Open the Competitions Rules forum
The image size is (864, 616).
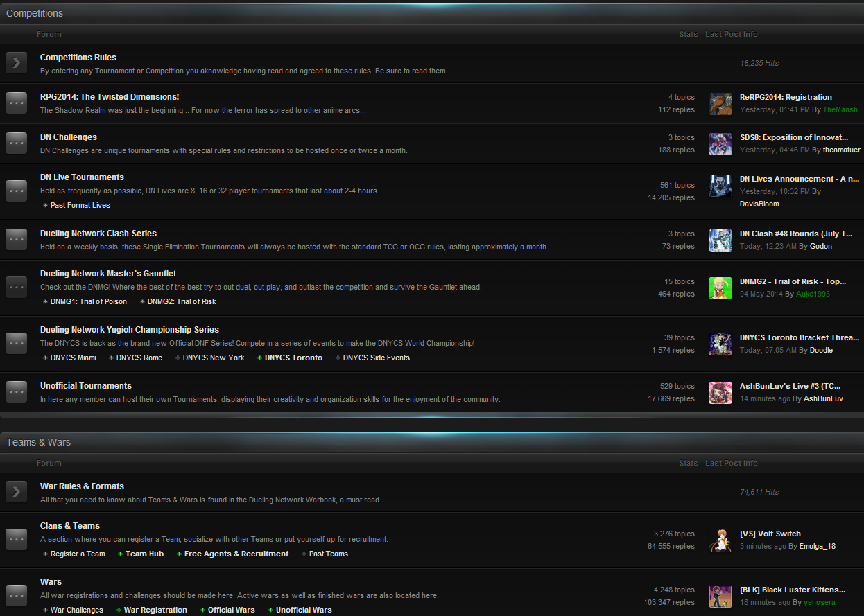point(78,58)
